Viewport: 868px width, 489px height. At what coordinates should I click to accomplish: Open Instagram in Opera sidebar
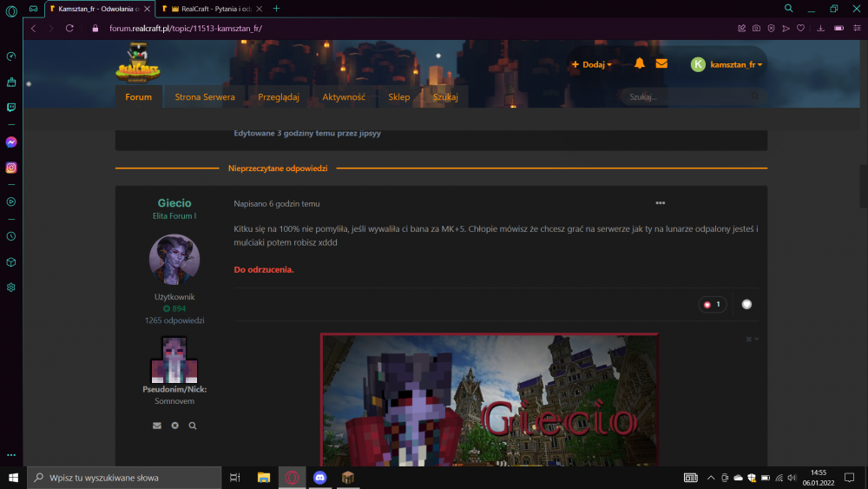coord(11,168)
